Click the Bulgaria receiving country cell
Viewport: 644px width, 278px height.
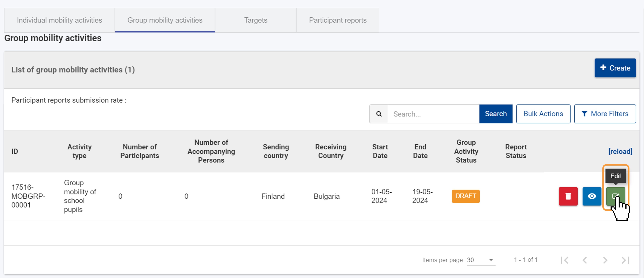tap(326, 196)
